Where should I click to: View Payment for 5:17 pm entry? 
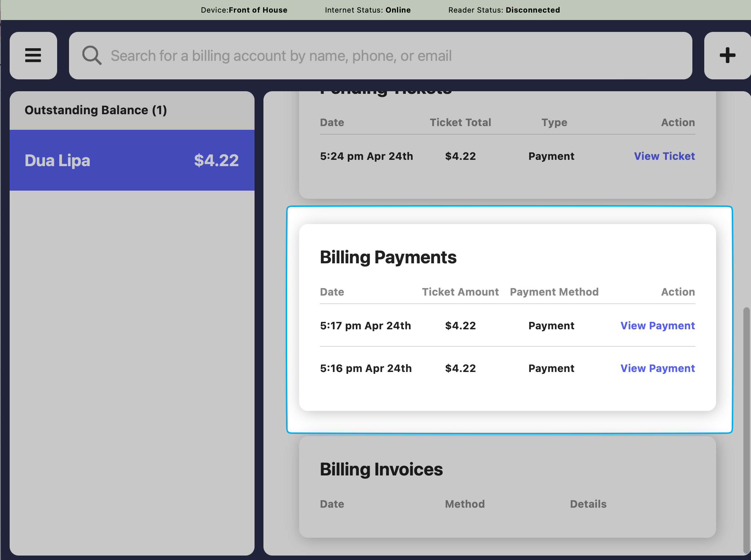[657, 326]
